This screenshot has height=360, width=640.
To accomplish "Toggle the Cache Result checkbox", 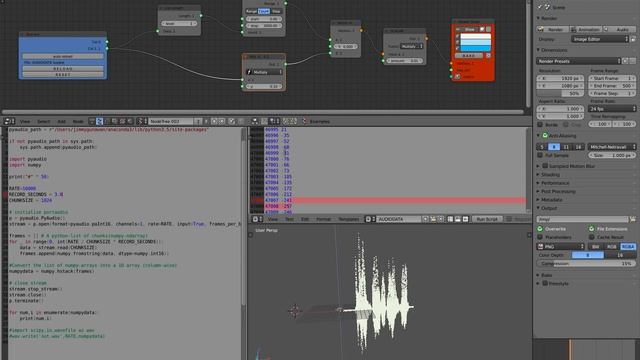I will tap(591, 237).
